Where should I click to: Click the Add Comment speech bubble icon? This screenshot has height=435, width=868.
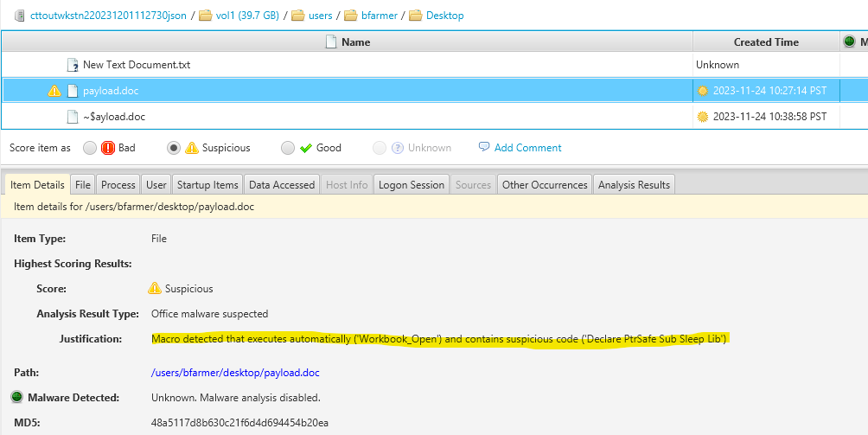[484, 148]
